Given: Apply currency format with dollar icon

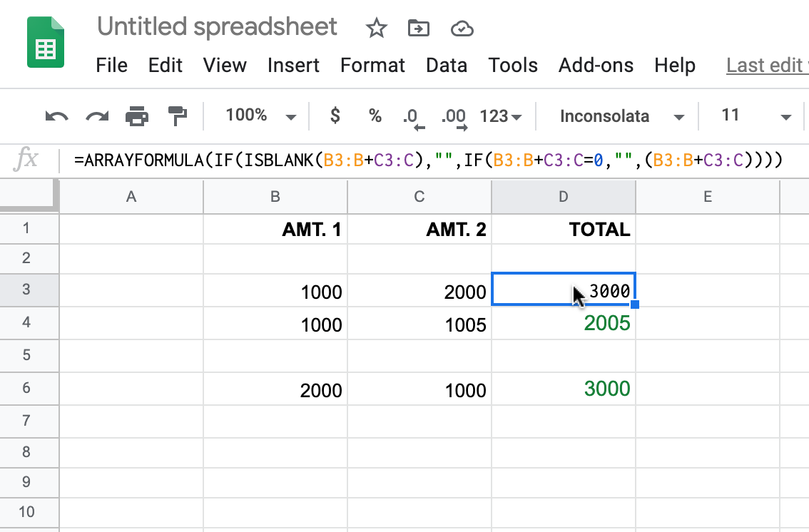Looking at the screenshot, I should click(x=335, y=115).
